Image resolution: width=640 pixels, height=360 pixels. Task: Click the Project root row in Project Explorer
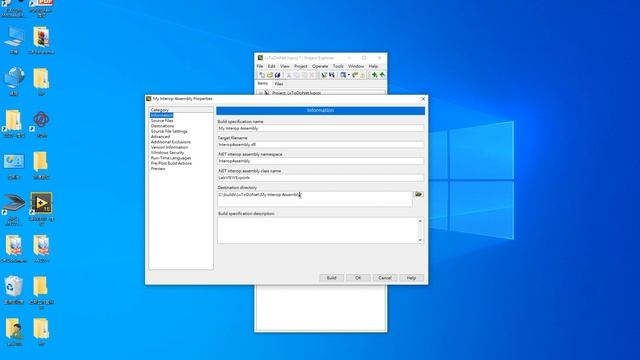pos(320,93)
